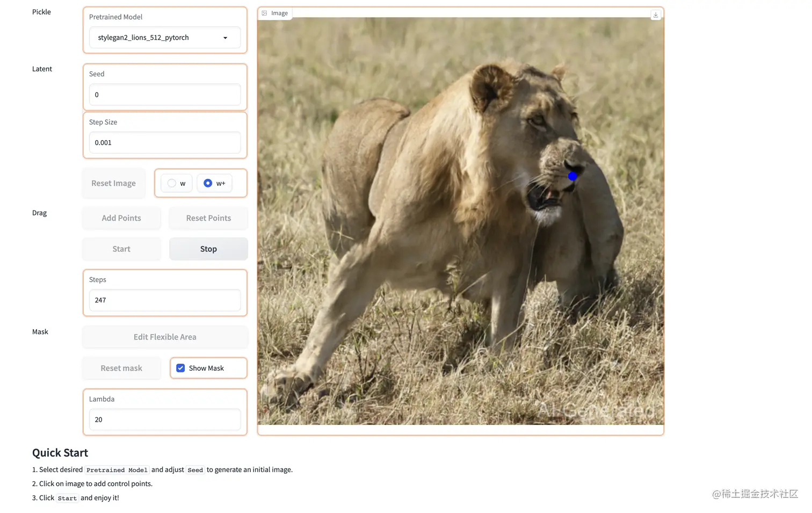Viewport: 812px width, 513px height.
Task: Stop the running drag operation
Action: (x=208, y=249)
